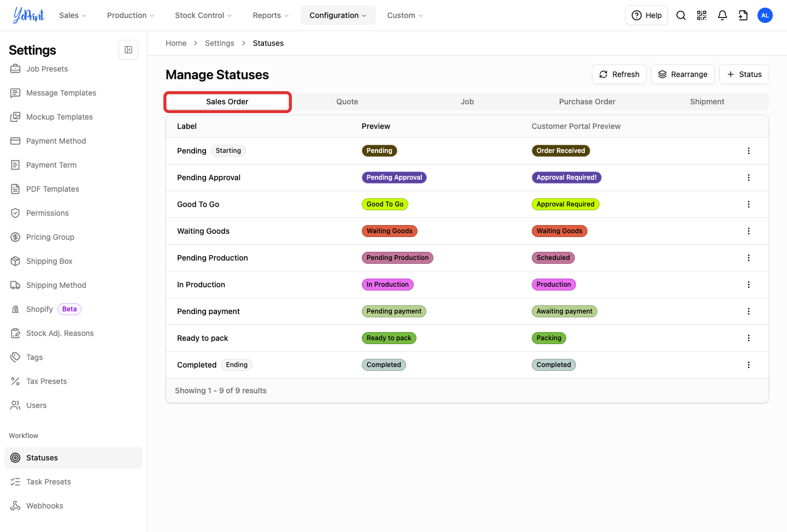This screenshot has height=532, width=787.
Task: Switch to the Shipment tab
Action: (707, 102)
